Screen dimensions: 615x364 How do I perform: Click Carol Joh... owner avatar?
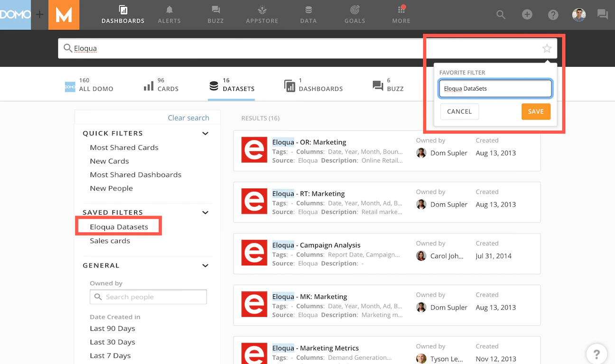(x=421, y=256)
